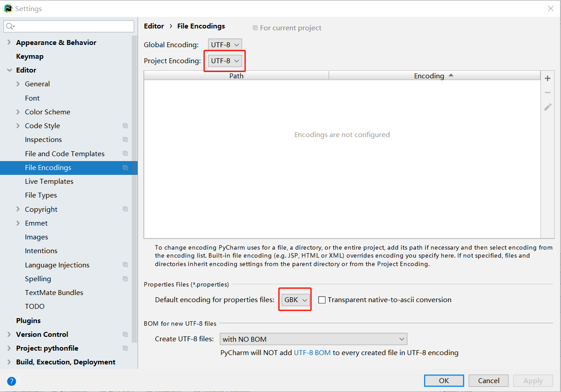Expand the Copyright arrow
Screen dimensions: 561x392
pos(18,209)
